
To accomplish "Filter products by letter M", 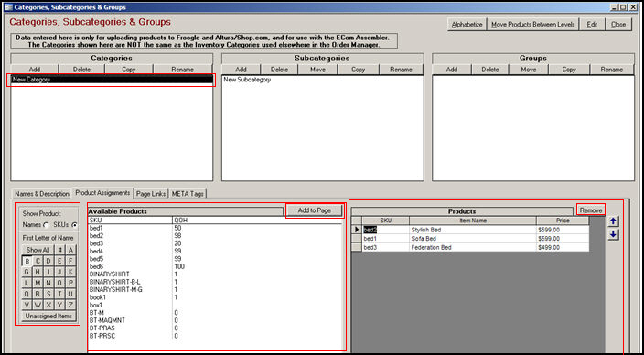I will [x=38, y=283].
